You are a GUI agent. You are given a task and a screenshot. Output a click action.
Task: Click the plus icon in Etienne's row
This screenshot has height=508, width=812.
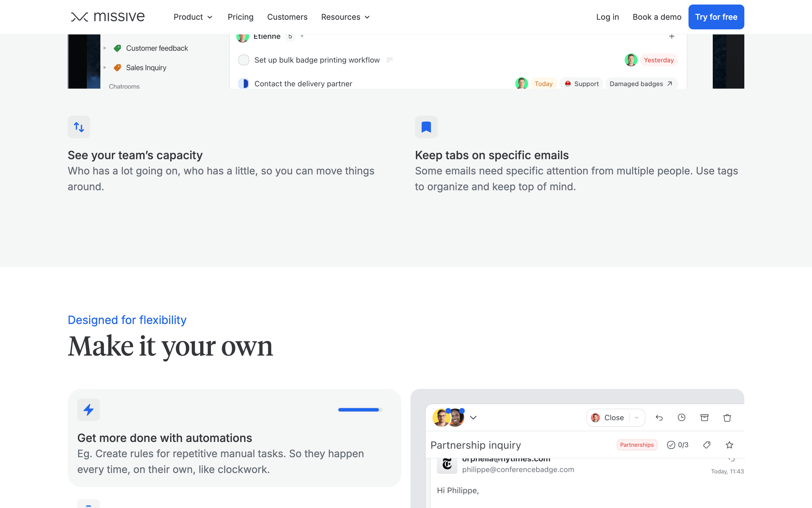point(671,36)
